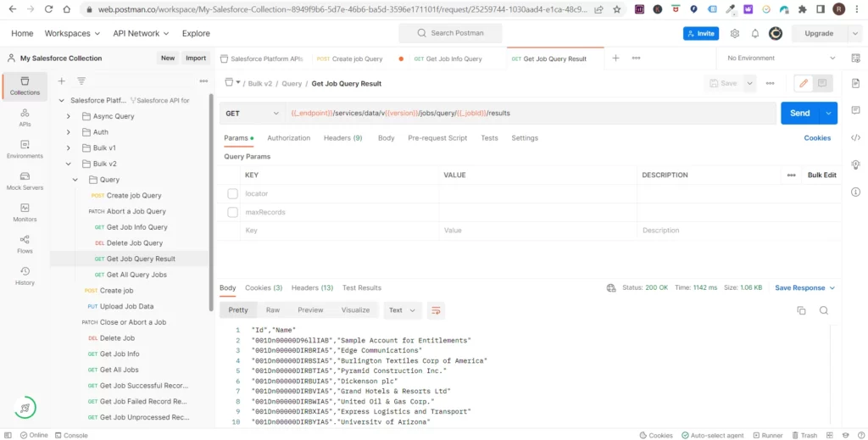This screenshot has height=440, width=868.
Task: Open the No Environment dropdown
Action: pyautogui.click(x=781, y=58)
